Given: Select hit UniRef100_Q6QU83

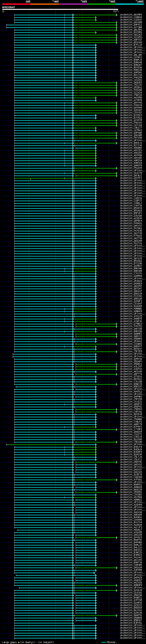Looking at the screenshot, I should coord(131,82).
